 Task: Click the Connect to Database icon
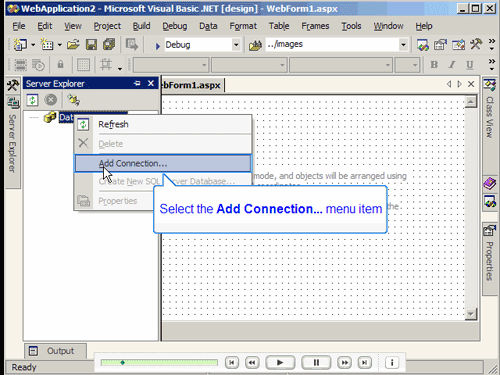[73, 100]
